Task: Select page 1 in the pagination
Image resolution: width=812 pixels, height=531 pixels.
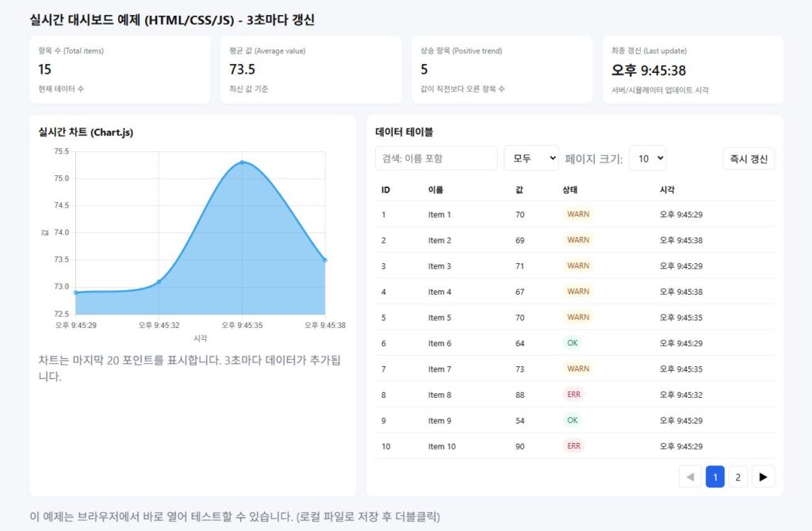Action: [x=714, y=476]
